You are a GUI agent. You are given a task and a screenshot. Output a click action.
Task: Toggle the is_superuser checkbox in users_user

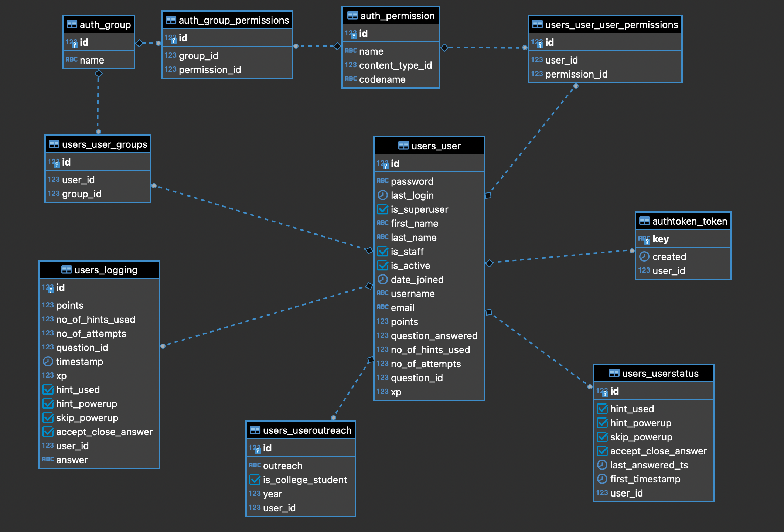pyautogui.click(x=382, y=209)
